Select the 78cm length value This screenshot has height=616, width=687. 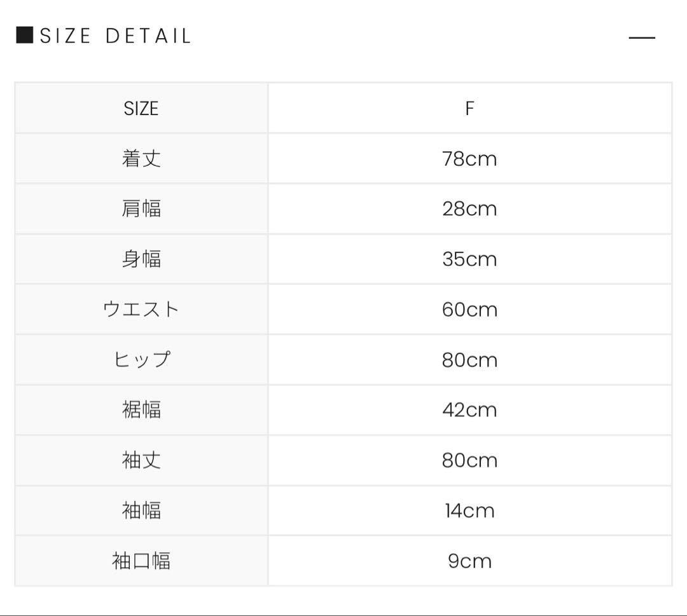(x=469, y=159)
